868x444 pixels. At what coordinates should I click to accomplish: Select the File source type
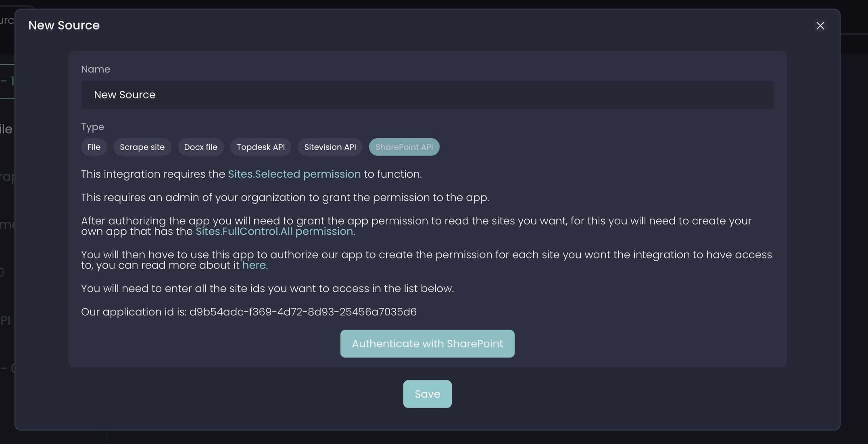pos(94,147)
